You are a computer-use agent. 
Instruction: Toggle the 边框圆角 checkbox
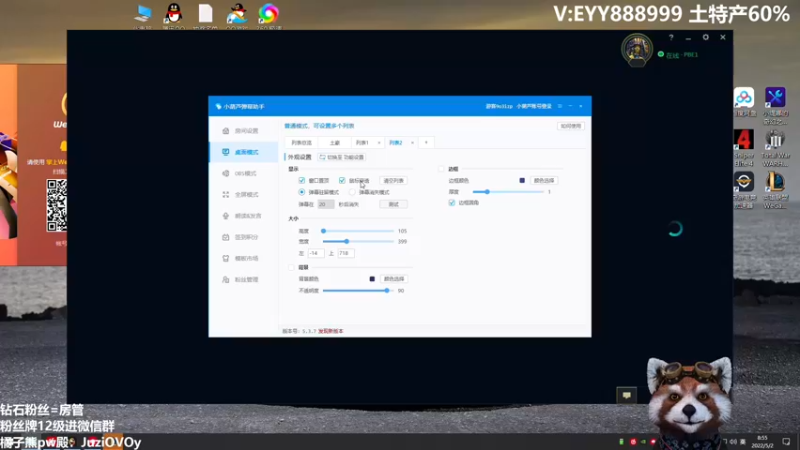(452, 203)
